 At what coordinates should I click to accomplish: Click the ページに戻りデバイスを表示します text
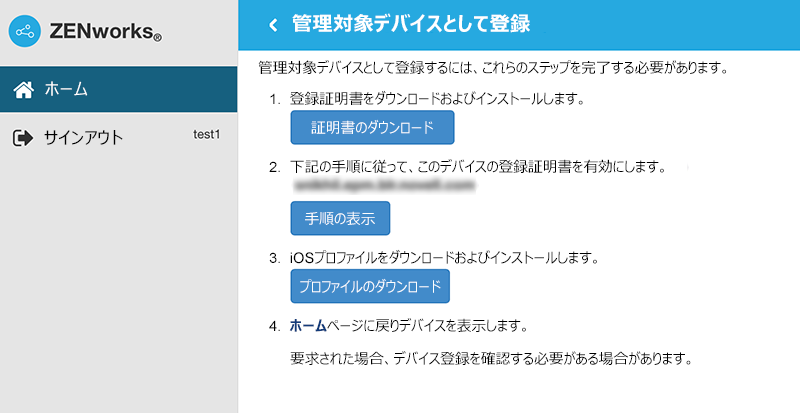coord(420,326)
